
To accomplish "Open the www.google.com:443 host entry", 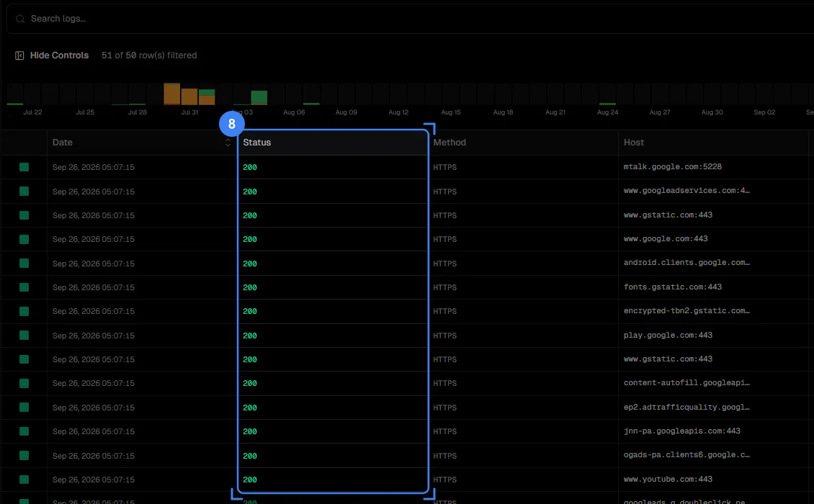I will (x=666, y=239).
